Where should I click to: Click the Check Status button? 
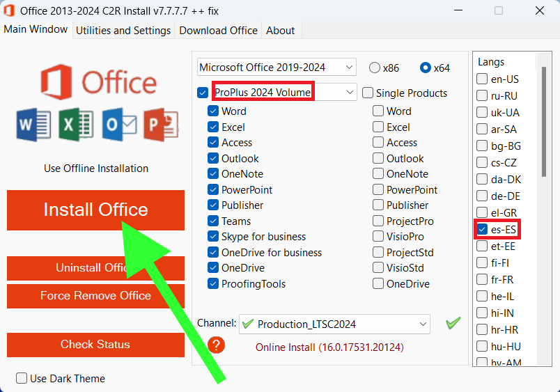(95, 345)
